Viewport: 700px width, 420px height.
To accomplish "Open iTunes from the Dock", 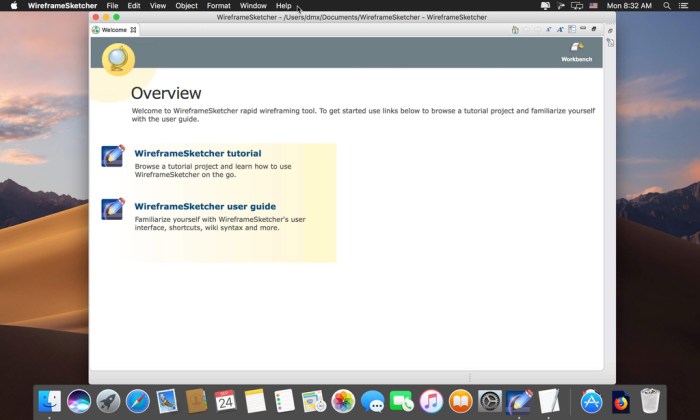I will (x=431, y=401).
